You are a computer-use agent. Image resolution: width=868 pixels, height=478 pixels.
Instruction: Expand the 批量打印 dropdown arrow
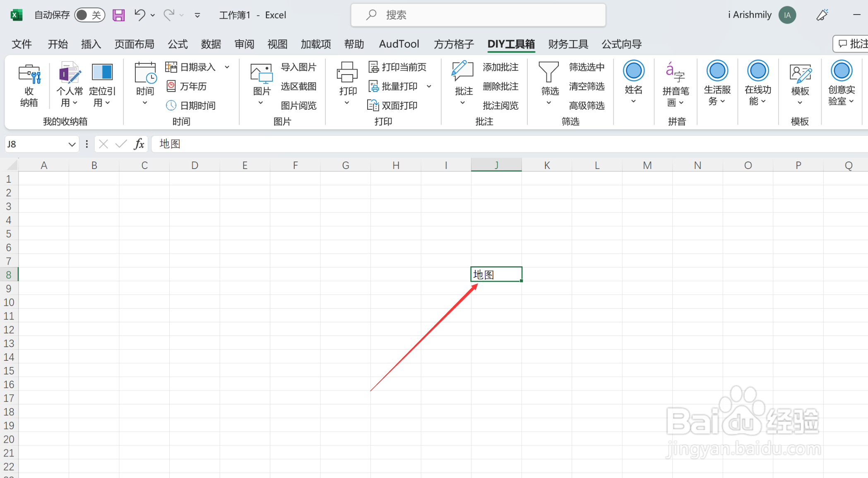429,86
